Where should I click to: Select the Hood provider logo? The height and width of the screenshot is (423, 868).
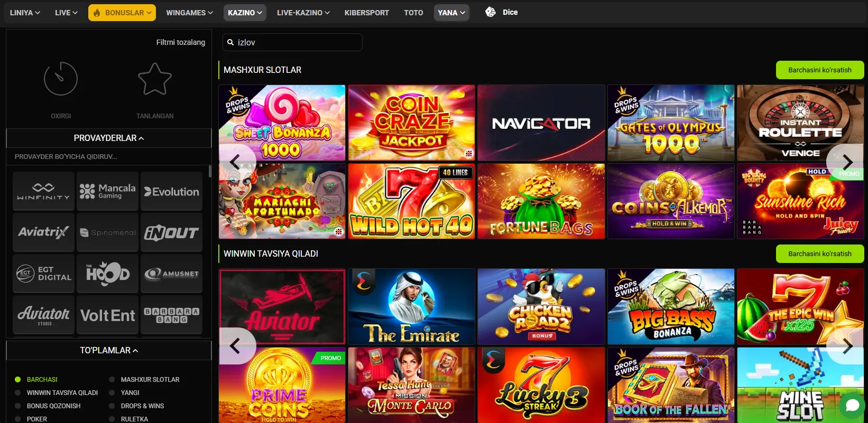107,274
